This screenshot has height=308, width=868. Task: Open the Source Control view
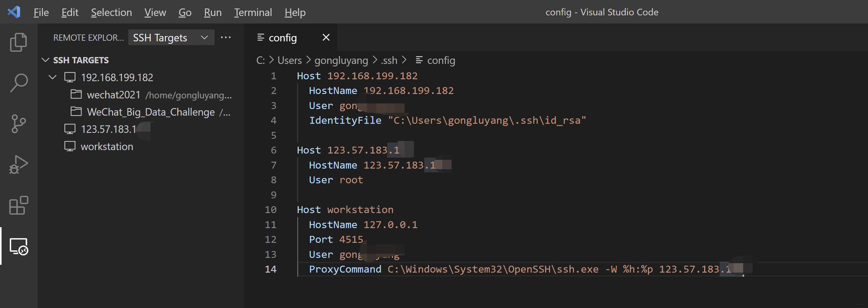click(x=19, y=123)
